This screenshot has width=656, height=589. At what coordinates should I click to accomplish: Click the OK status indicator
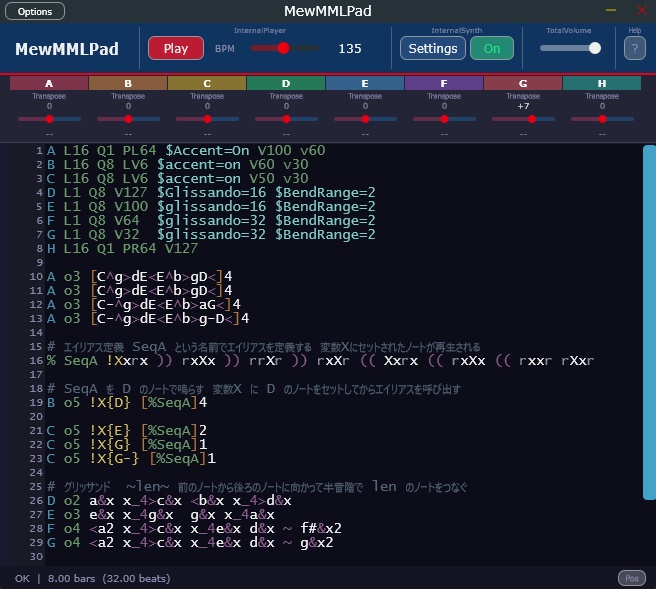(22, 579)
